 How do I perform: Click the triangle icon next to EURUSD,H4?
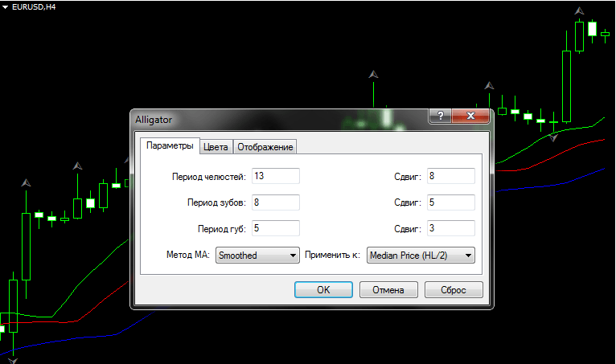[x=6, y=6]
